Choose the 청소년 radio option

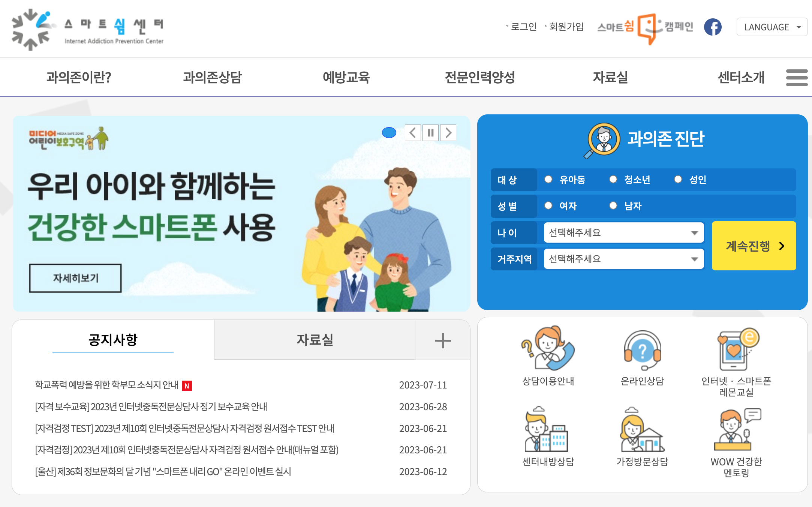click(x=613, y=179)
